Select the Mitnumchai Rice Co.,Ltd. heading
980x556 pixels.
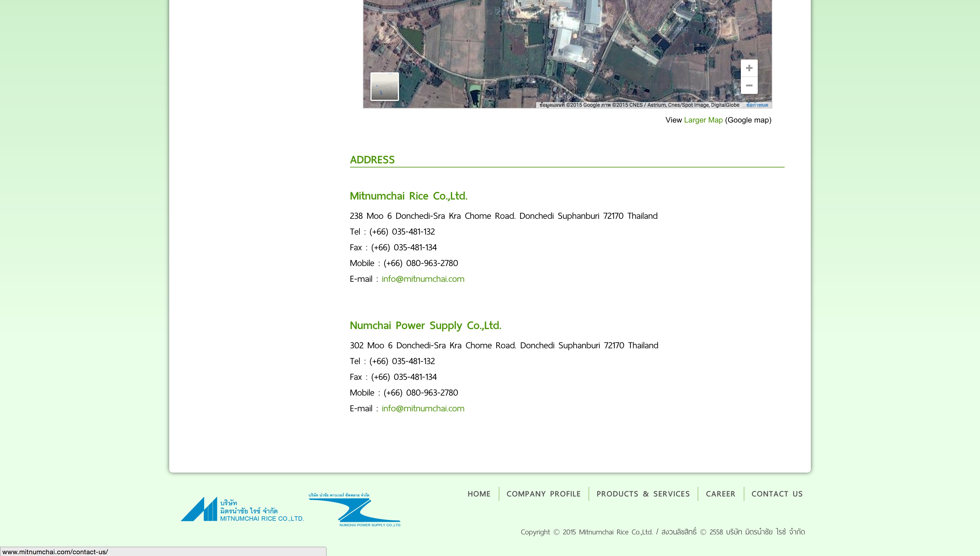[x=409, y=196]
